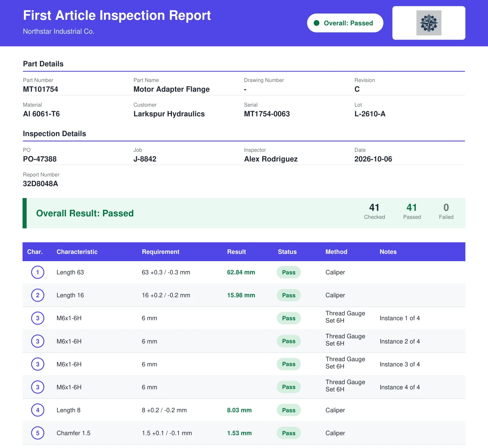Click the First Article Inspection Report title
This screenshot has height=448, width=488.
click(x=117, y=15)
